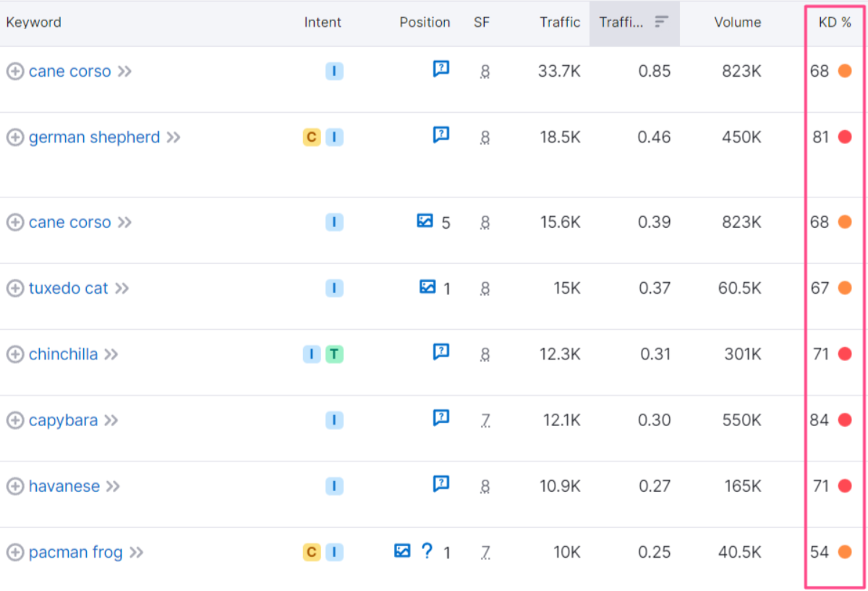This screenshot has height=591, width=868.
Task: Click the plus icon beside german shepherd
Action: (x=14, y=137)
